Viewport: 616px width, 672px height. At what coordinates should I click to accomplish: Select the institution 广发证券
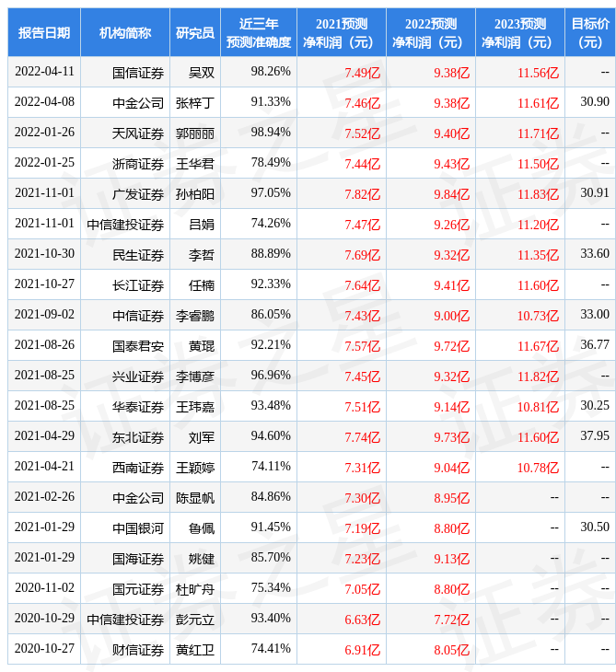tap(138, 194)
